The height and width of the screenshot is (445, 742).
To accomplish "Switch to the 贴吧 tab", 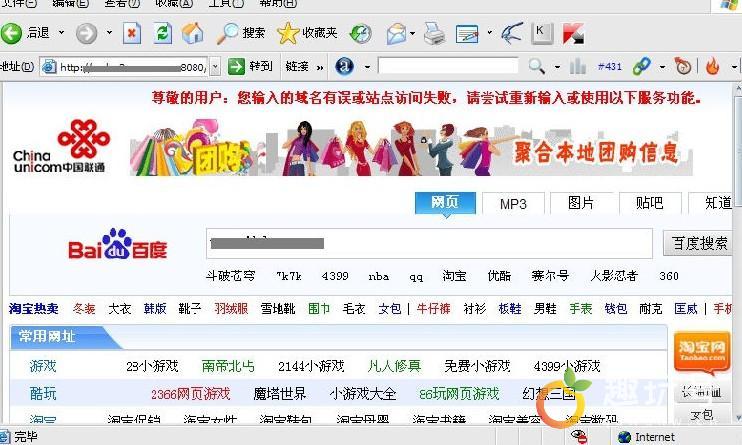I will 649,204.
